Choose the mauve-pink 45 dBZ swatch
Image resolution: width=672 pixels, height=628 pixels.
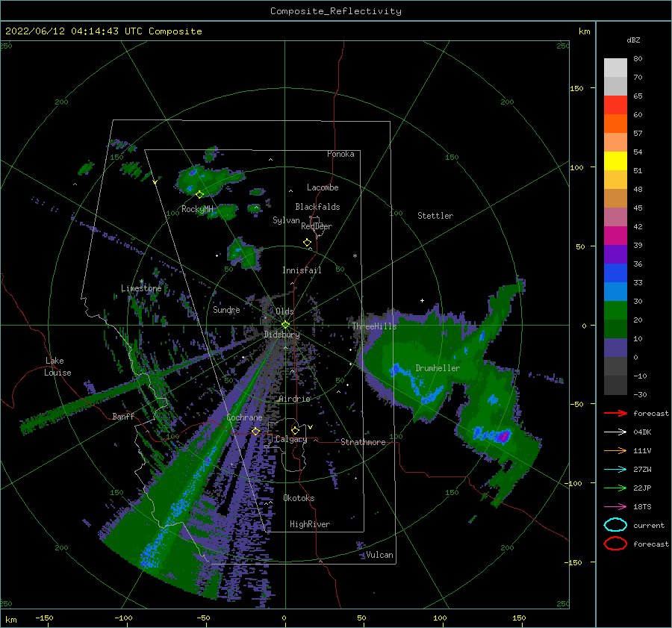pyautogui.click(x=615, y=217)
